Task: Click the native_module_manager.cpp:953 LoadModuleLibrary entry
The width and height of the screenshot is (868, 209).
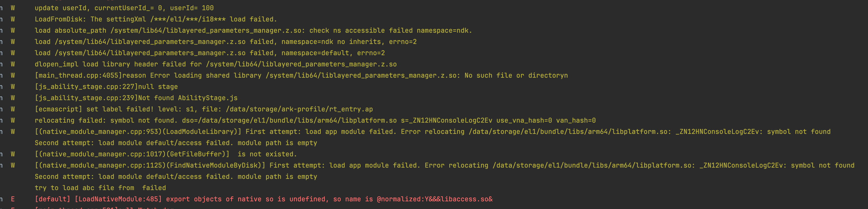Action: [x=138, y=132]
